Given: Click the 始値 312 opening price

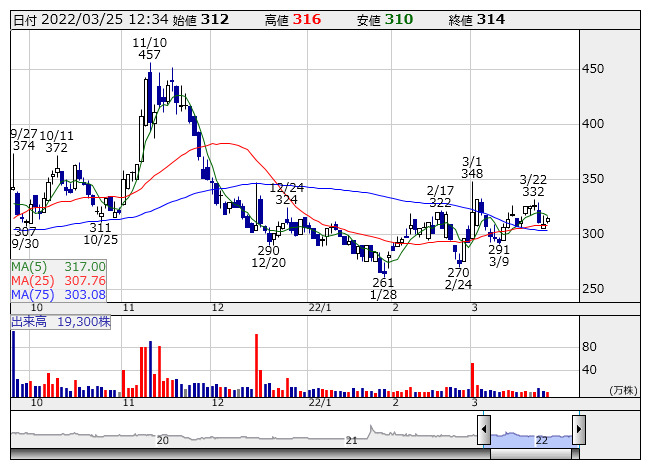Looking at the screenshot, I should click(201, 20).
